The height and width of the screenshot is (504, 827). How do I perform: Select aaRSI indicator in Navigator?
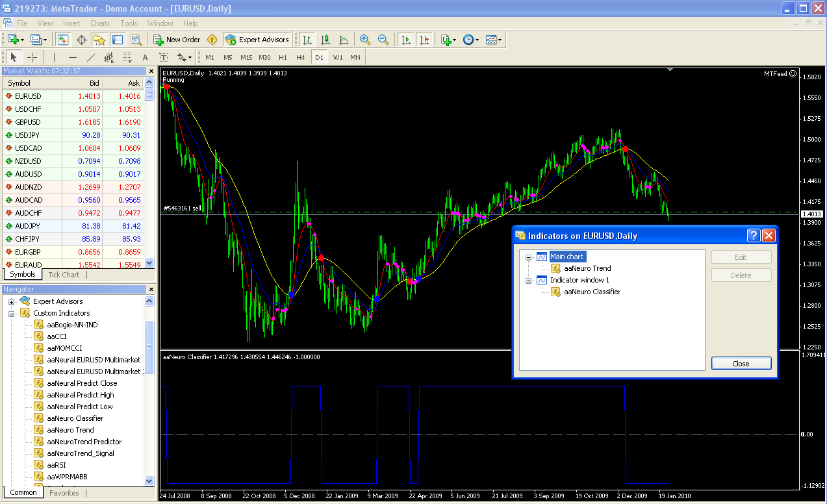pos(57,465)
